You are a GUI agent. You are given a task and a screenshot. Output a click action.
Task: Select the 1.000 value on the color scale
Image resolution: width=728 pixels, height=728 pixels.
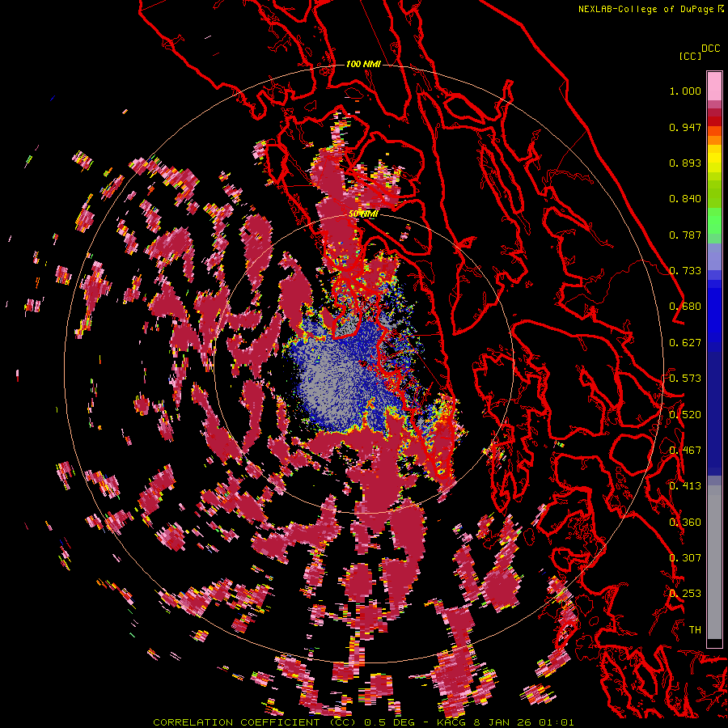685,91
